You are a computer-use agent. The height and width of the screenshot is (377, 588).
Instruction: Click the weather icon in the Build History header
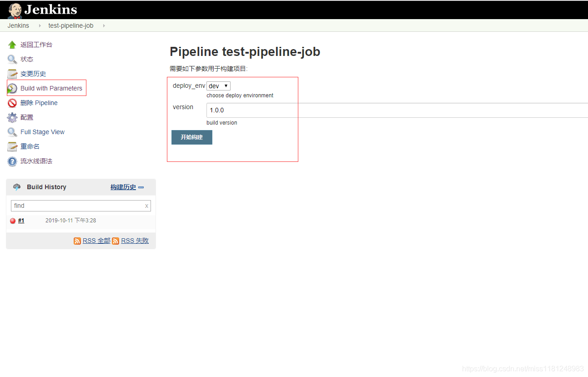pos(17,187)
